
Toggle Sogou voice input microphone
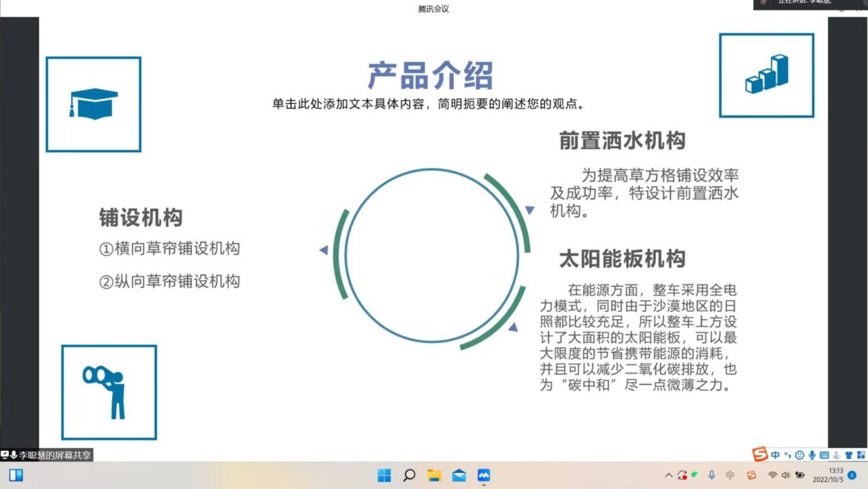point(812,455)
